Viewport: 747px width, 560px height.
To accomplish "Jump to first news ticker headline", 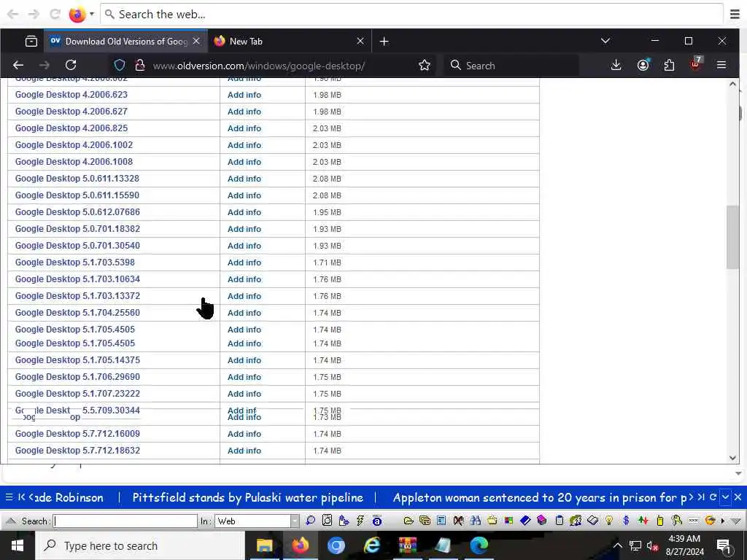I will pos(21,497).
